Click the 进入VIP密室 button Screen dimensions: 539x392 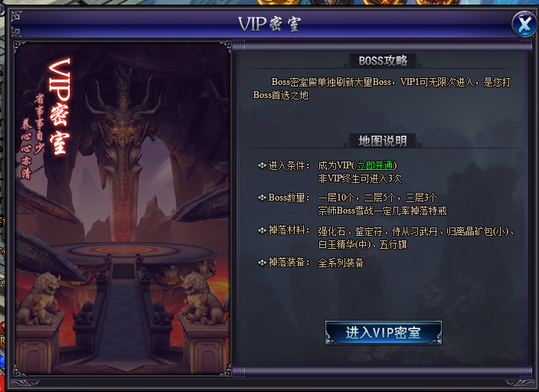click(x=384, y=333)
